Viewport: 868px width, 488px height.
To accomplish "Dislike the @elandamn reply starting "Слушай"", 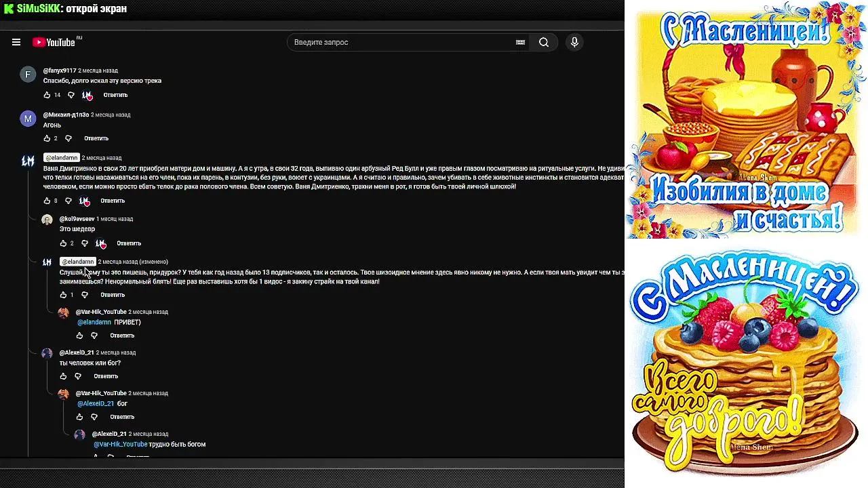I will coord(84,295).
